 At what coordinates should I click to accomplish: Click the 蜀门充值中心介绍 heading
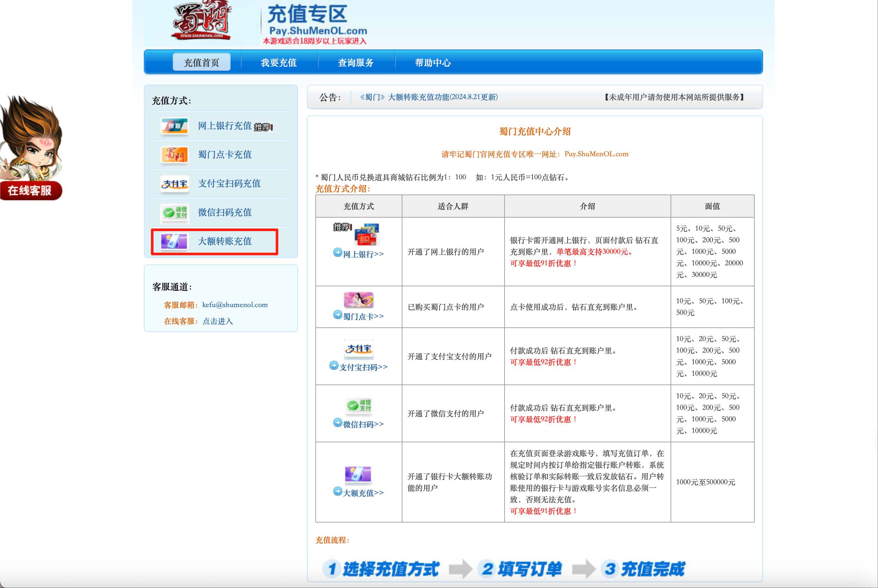coord(535,132)
